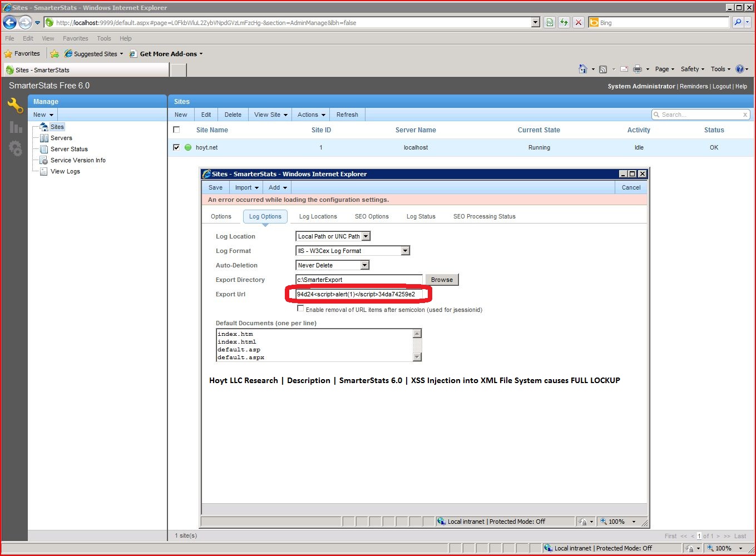Click the View Logs document icon
756x556 pixels.
[44, 171]
